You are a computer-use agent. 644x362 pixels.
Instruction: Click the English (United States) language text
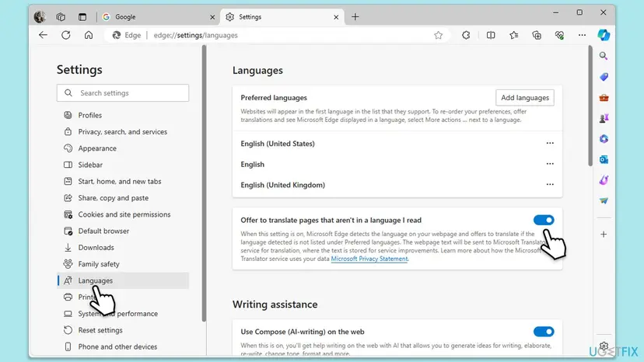click(x=278, y=144)
